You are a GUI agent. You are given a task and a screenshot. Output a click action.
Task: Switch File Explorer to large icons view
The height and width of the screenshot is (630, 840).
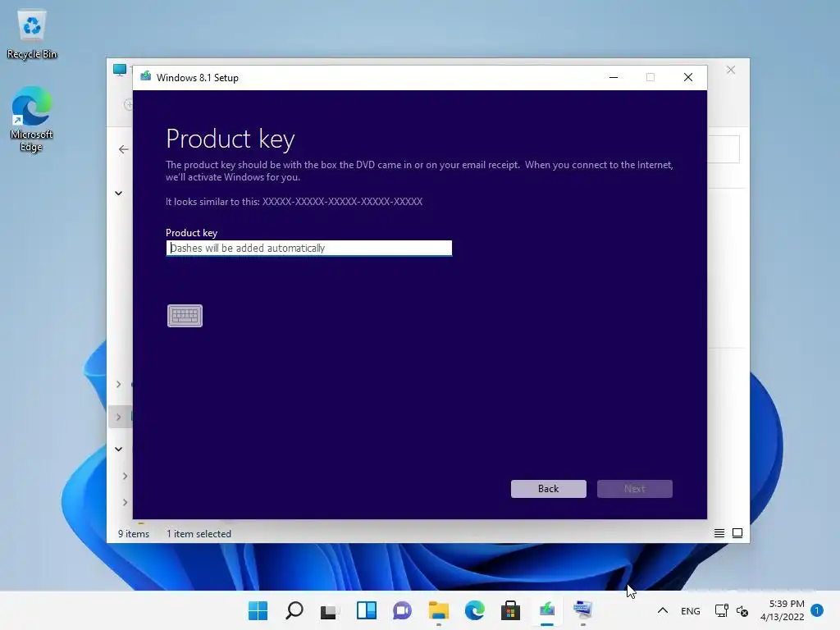click(737, 533)
